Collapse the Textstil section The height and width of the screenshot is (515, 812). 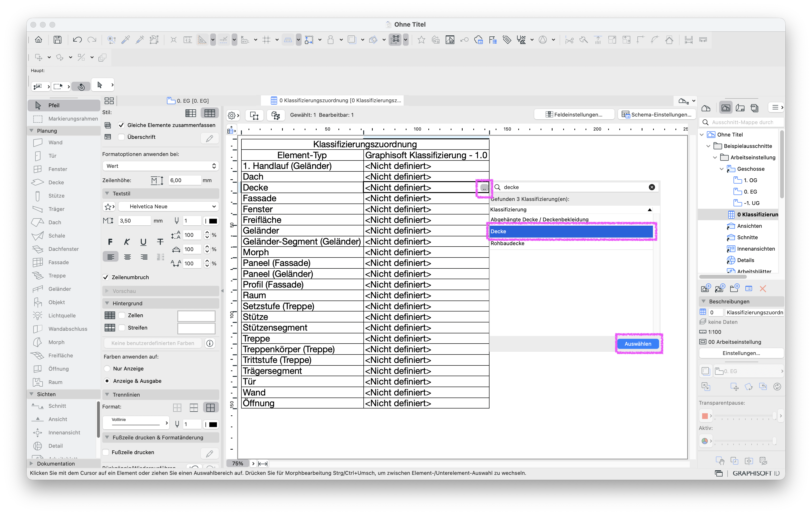tap(107, 194)
